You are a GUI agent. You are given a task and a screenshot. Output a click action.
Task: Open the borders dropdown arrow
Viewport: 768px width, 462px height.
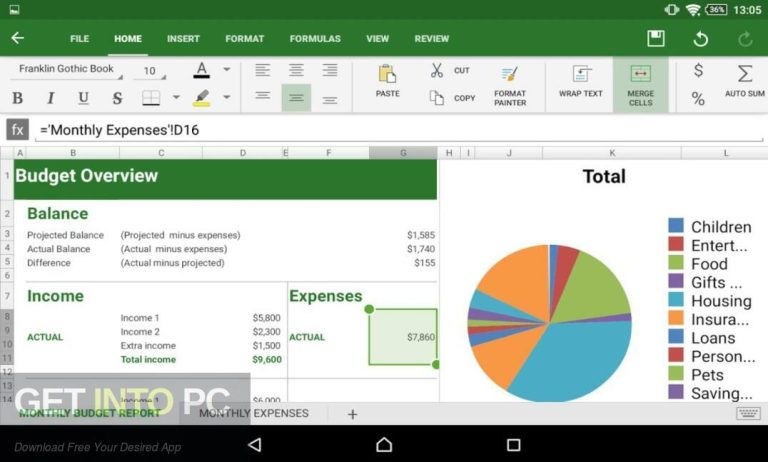tap(176, 97)
